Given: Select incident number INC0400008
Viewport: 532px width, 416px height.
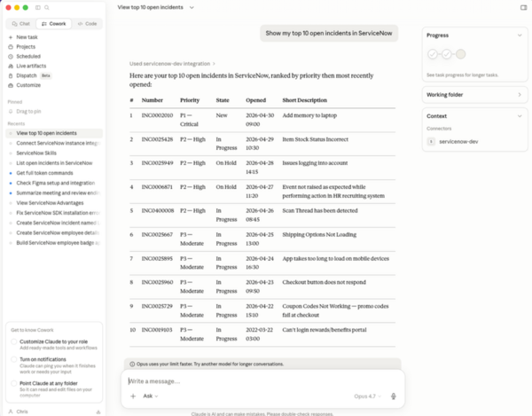Looking at the screenshot, I should click(158, 211).
